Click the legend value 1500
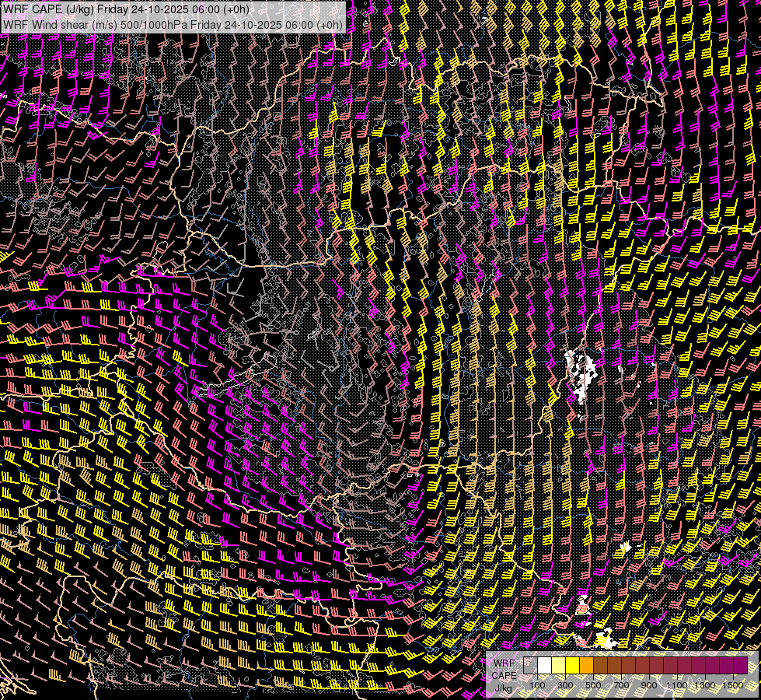 733,685
